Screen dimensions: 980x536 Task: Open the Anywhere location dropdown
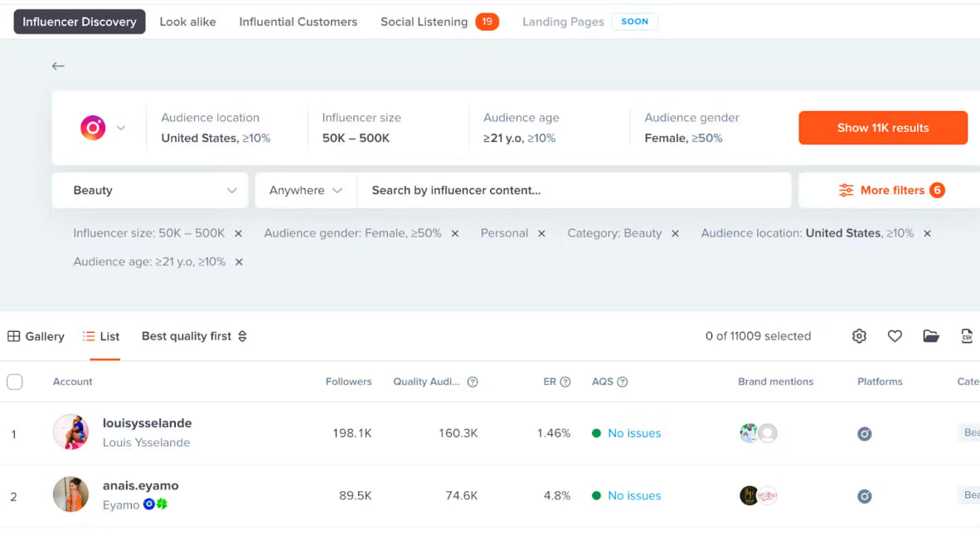click(x=305, y=190)
